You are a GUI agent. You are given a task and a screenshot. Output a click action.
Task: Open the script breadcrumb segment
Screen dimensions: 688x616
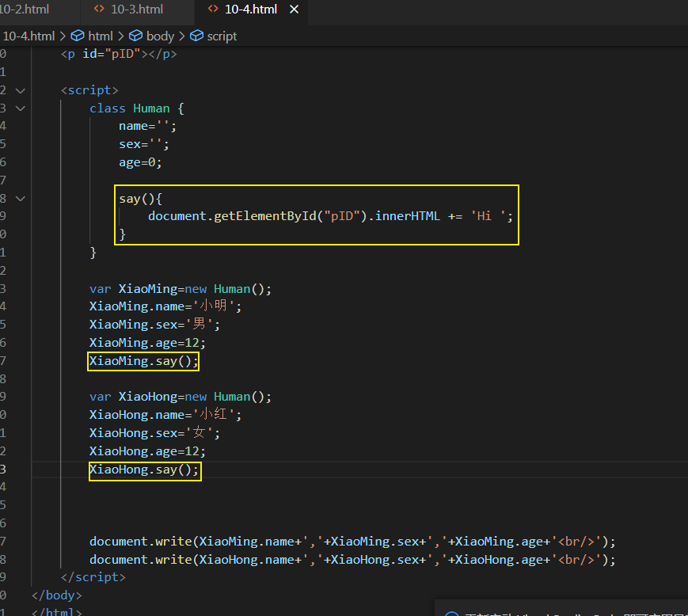222,36
